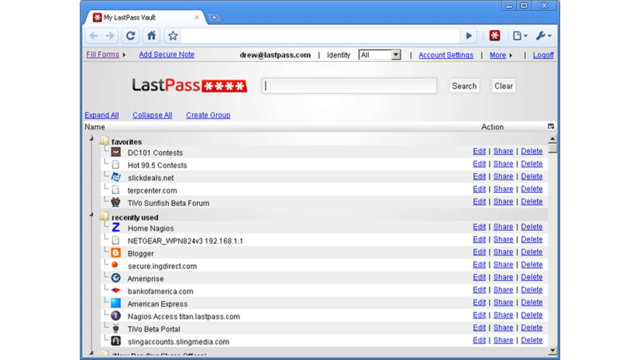Delete the slickdeals.net entry

click(x=531, y=176)
